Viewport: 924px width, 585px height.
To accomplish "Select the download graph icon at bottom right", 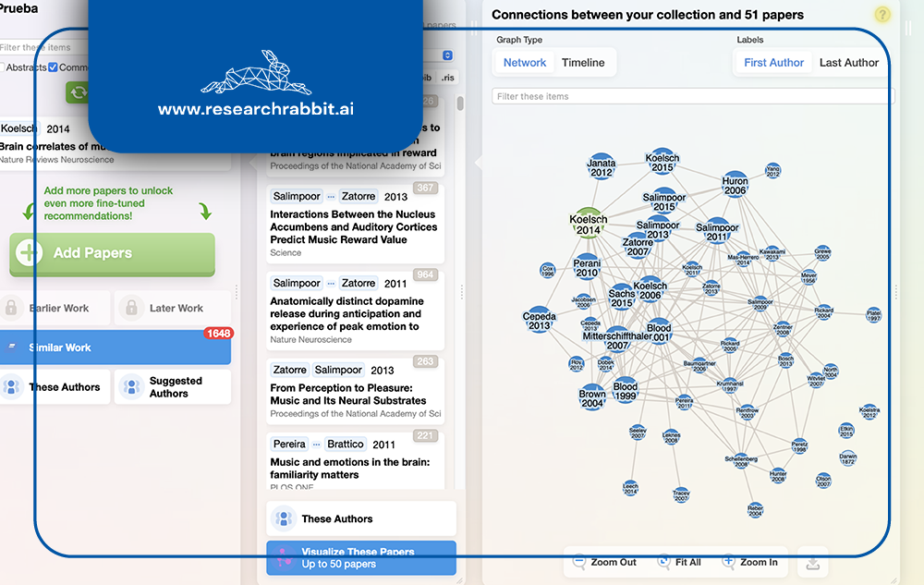I will coord(812,564).
